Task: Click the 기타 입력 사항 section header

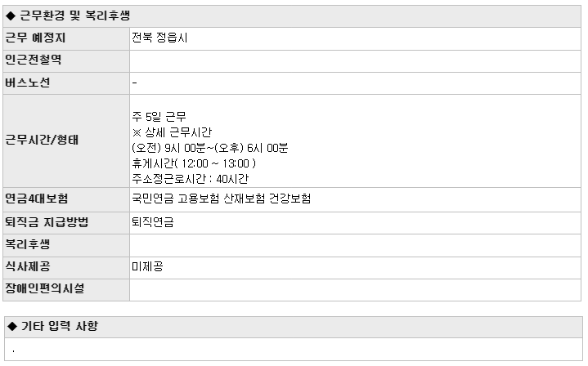Action: click(294, 327)
